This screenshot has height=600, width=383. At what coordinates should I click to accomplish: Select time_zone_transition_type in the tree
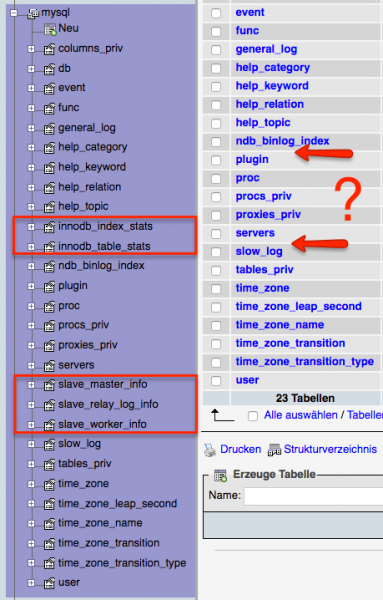point(122,563)
